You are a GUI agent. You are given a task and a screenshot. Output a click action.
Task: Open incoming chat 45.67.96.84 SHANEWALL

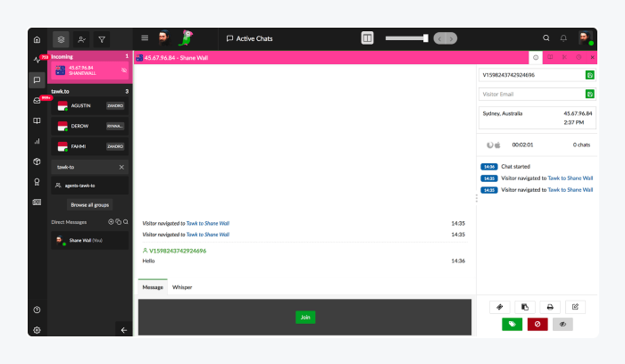point(89,70)
